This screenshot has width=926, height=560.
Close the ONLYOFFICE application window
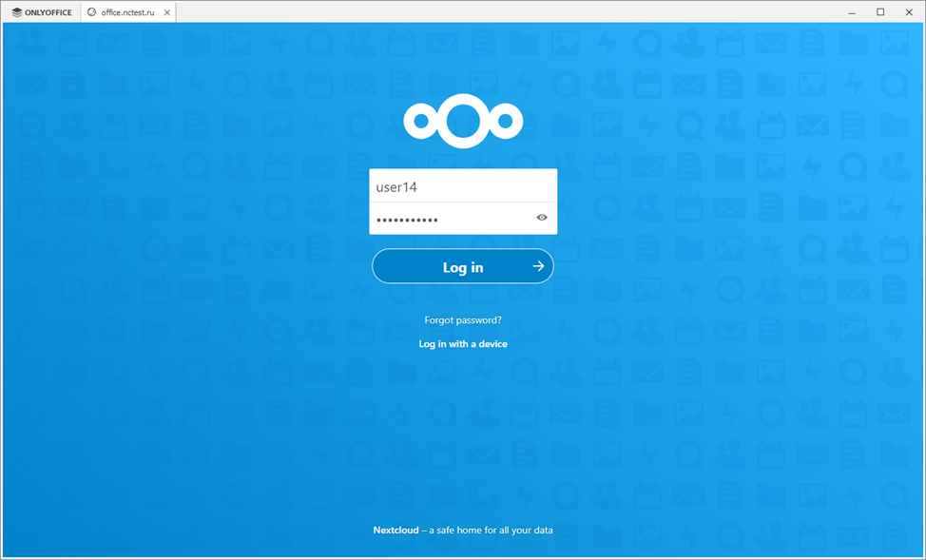point(908,12)
